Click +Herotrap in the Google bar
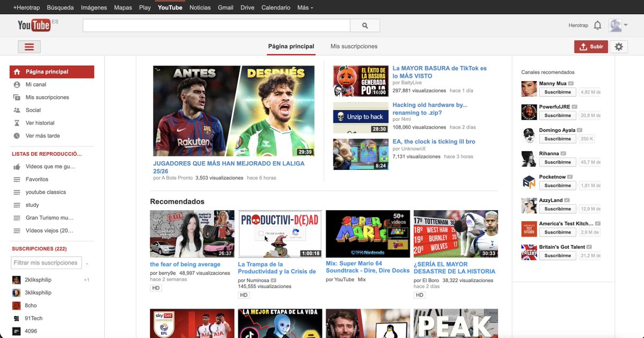Screen dimensions: 644x338 pos(26,8)
